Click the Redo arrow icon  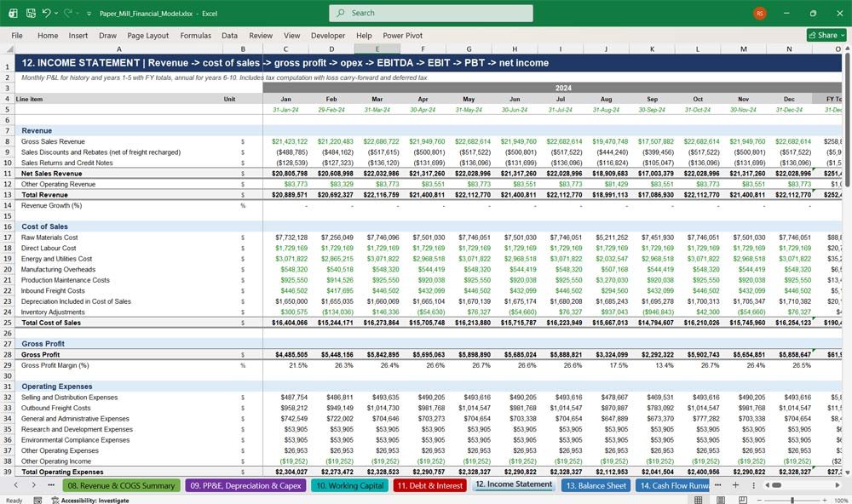click(68, 13)
